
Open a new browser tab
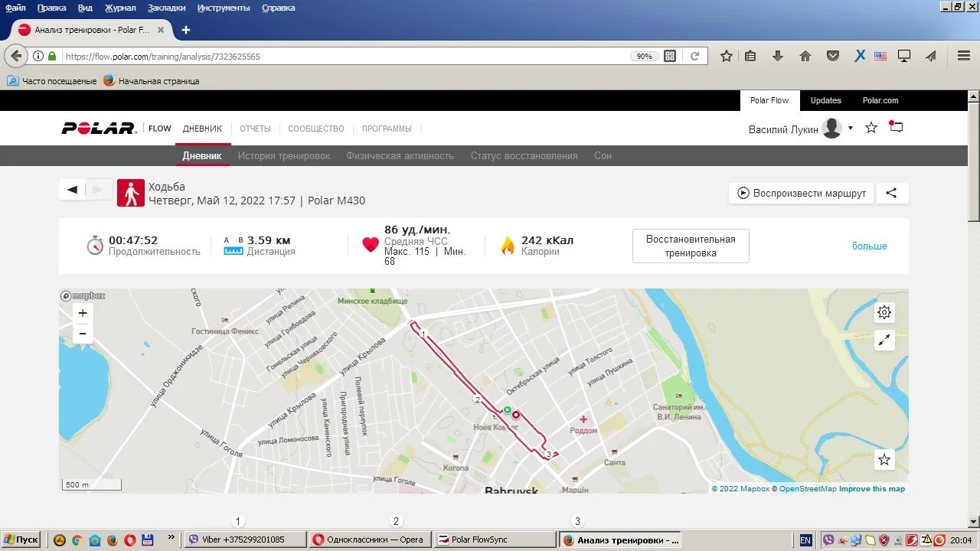(x=186, y=30)
